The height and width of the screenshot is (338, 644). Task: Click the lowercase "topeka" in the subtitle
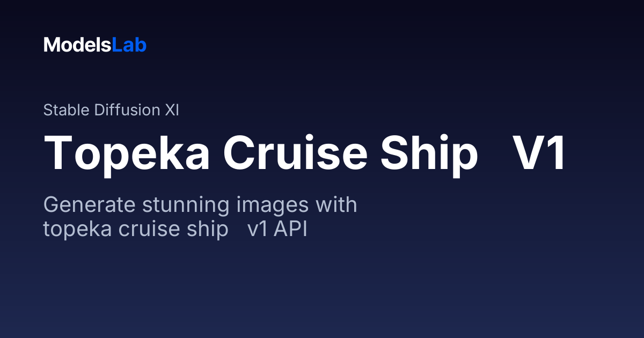78,229
